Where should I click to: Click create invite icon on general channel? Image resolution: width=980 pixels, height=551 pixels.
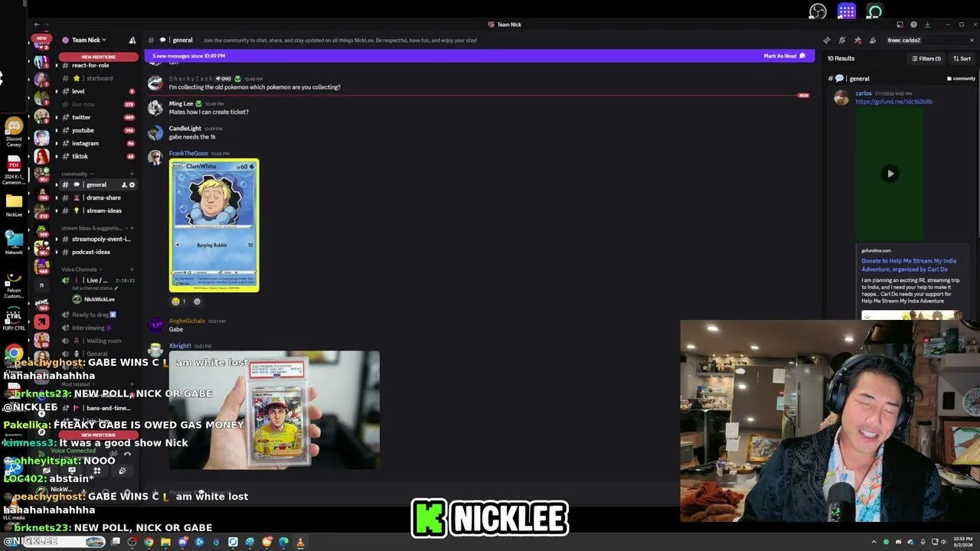click(x=124, y=184)
